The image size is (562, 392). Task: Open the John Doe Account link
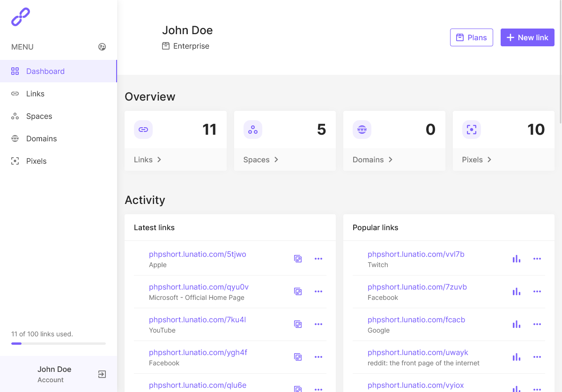click(x=54, y=374)
